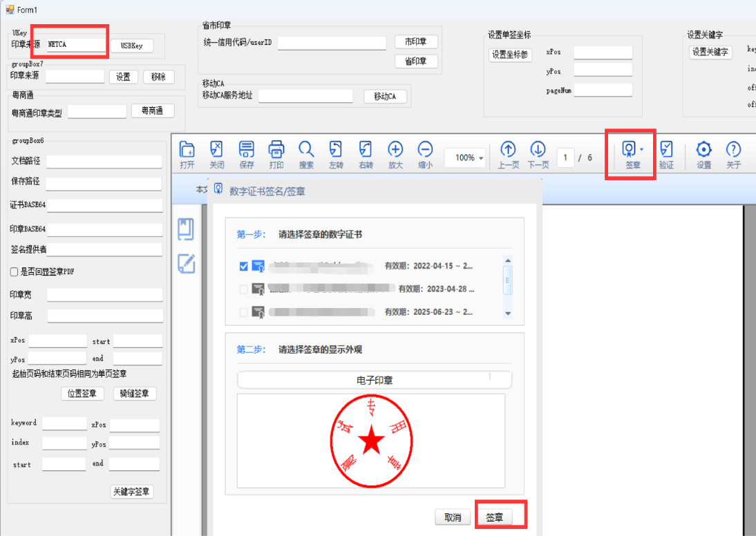Enable 是否回显签章PDF checkbox
The height and width of the screenshot is (547, 756).
[15, 272]
